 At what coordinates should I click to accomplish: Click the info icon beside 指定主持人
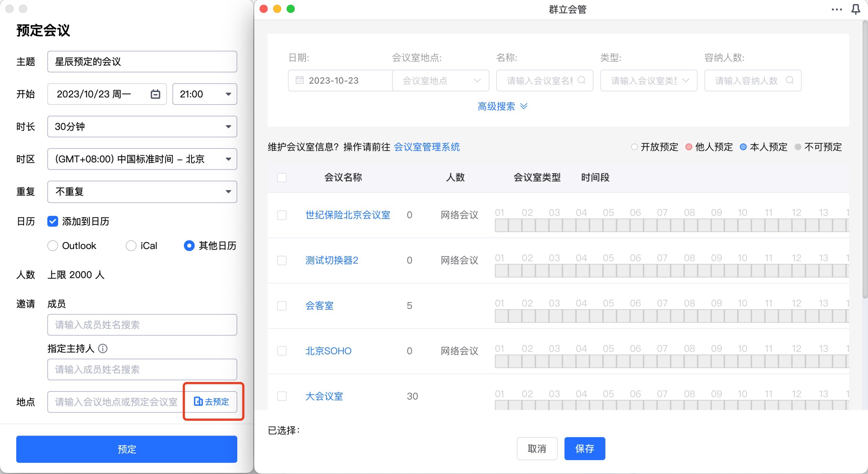103,348
